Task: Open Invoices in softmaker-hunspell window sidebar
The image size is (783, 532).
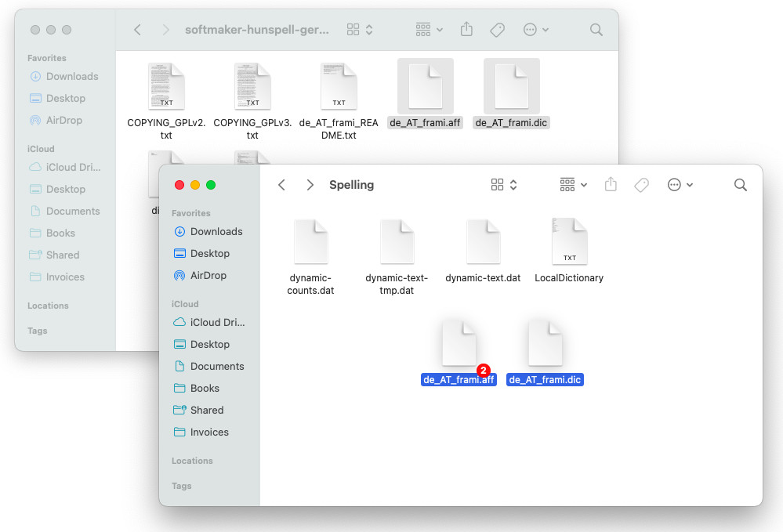Action: click(x=57, y=277)
